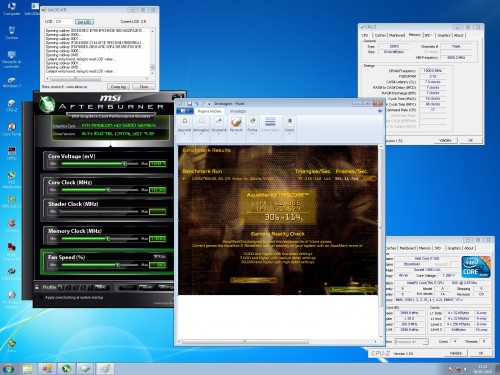Open the Pannello di controllo desktop icon

pos(11,59)
